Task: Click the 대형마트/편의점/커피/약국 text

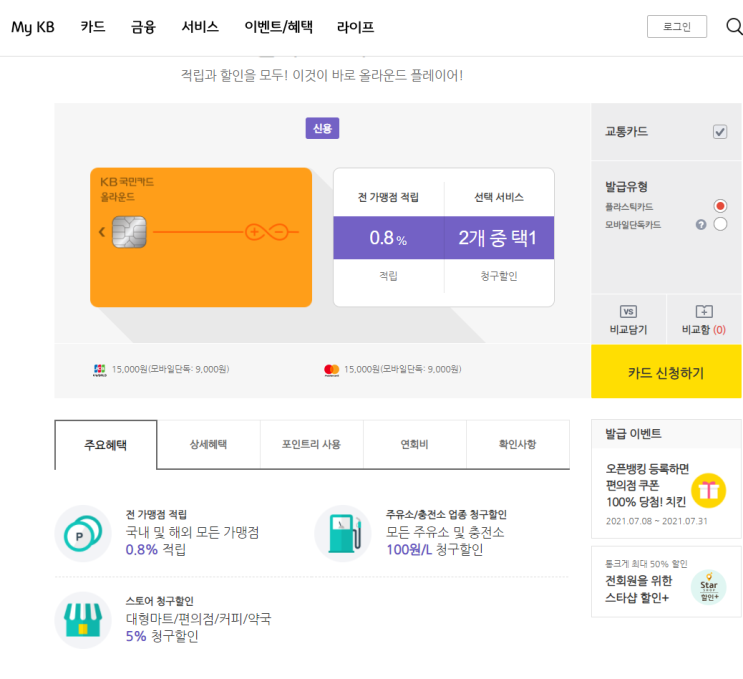Action: click(198, 618)
